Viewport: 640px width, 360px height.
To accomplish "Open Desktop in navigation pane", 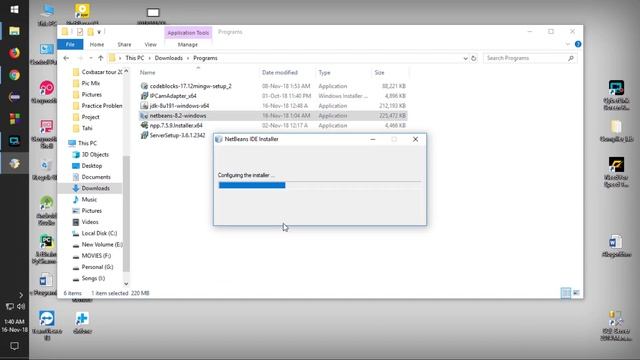I will click(x=91, y=166).
